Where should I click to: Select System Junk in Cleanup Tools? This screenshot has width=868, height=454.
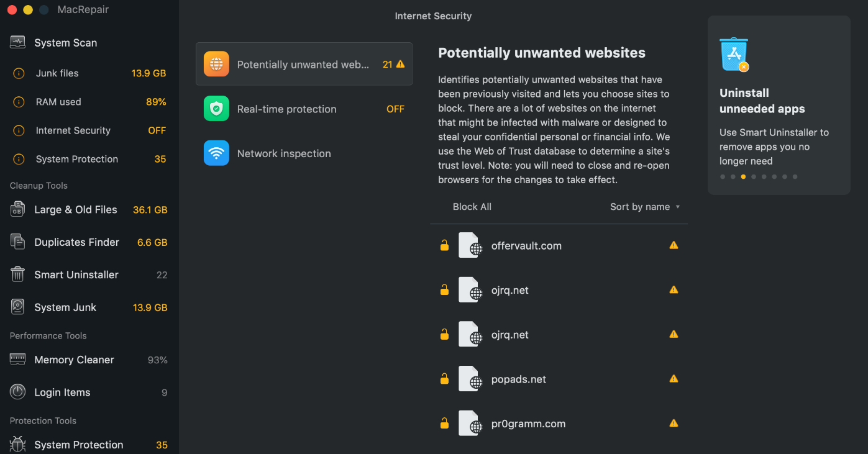coord(65,307)
